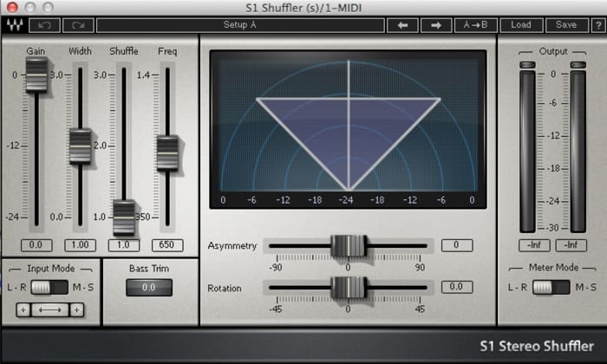Click the Width fader handle
This screenshot has width=607, height=364.
pos(80,146)
